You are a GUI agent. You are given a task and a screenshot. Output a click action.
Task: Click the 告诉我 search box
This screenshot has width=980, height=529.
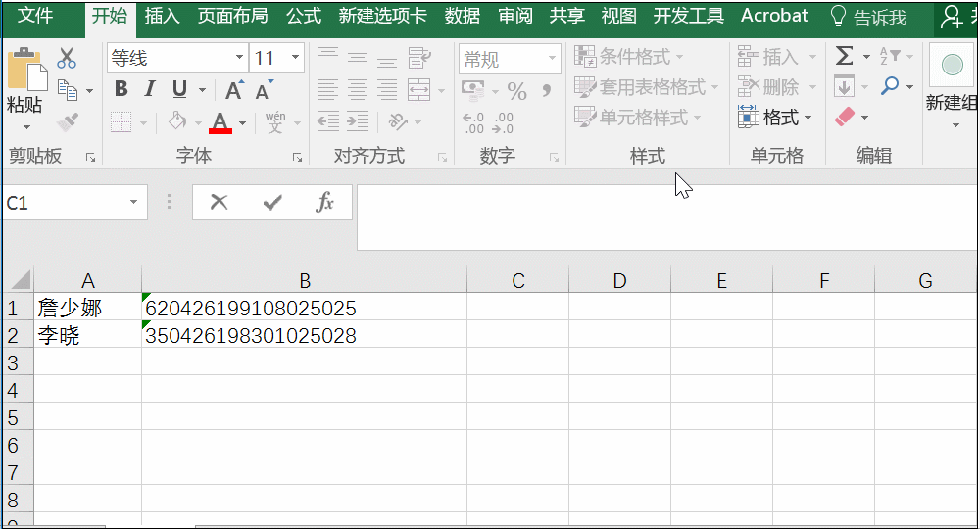pos(868,18)
